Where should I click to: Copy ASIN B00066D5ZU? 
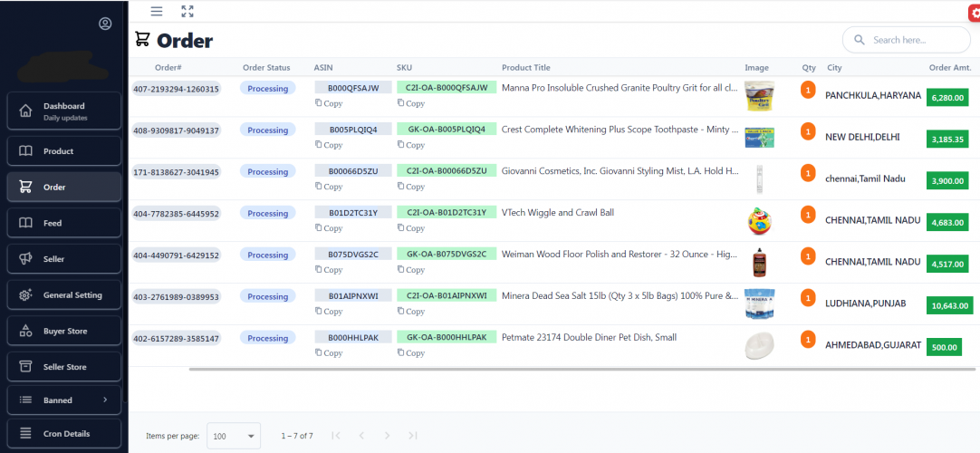pyautogui.click(x=329, y=187)
